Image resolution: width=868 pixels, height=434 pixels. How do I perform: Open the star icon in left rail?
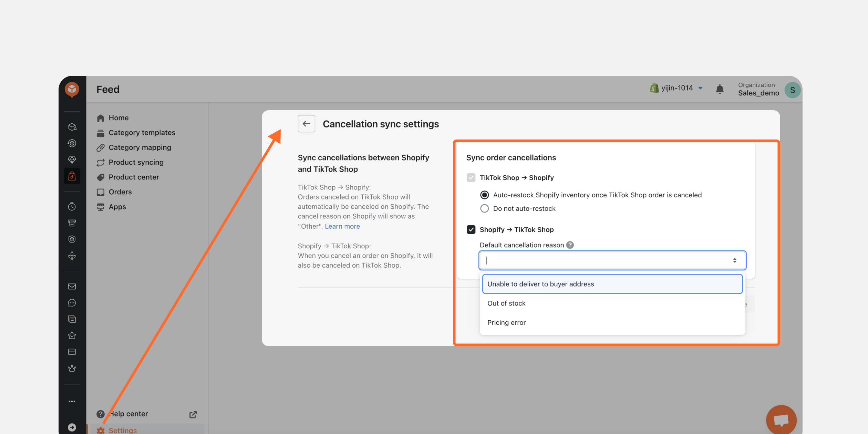(72, 335)
